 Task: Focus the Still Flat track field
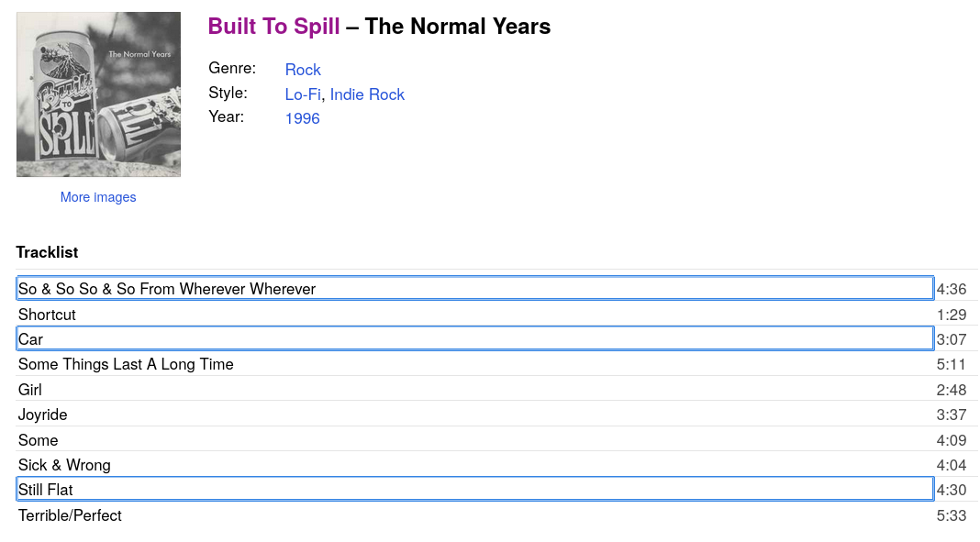(x=474, y=490)
